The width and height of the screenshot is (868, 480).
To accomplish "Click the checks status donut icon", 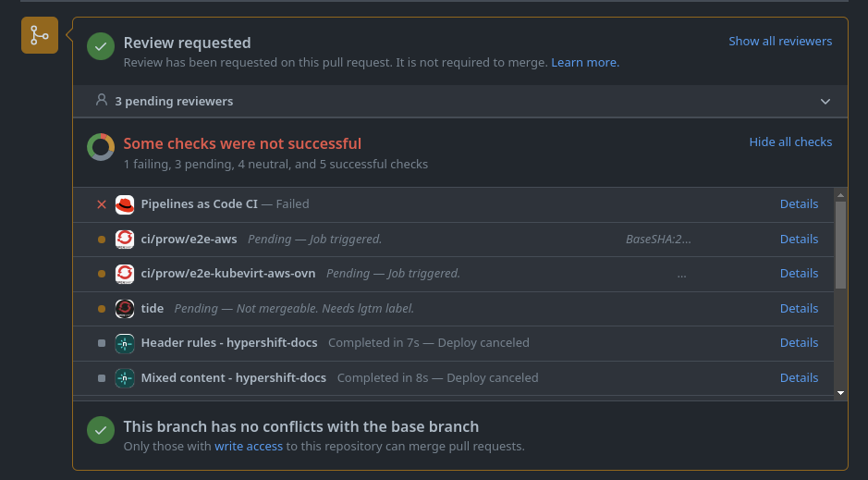I will (x=101, y=147).
